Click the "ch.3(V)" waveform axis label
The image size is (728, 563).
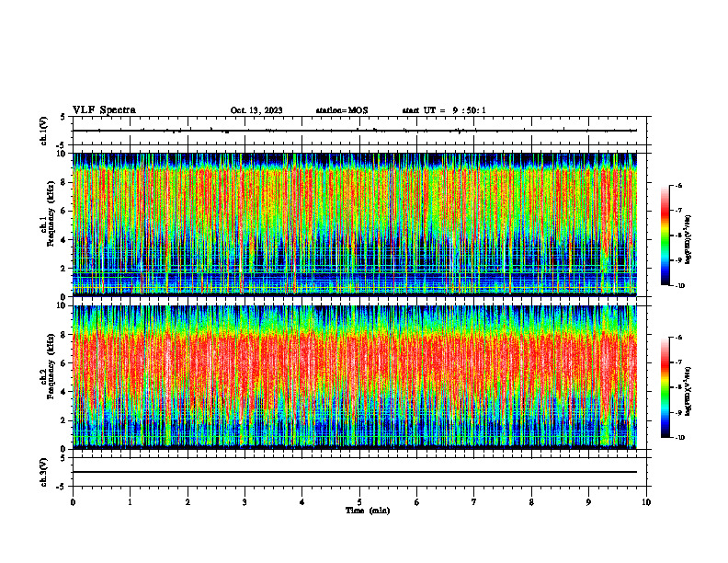[44, 473]
